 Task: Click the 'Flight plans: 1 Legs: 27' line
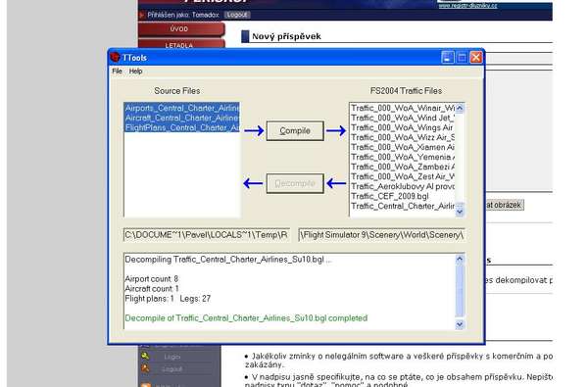(x=168, y=299)
